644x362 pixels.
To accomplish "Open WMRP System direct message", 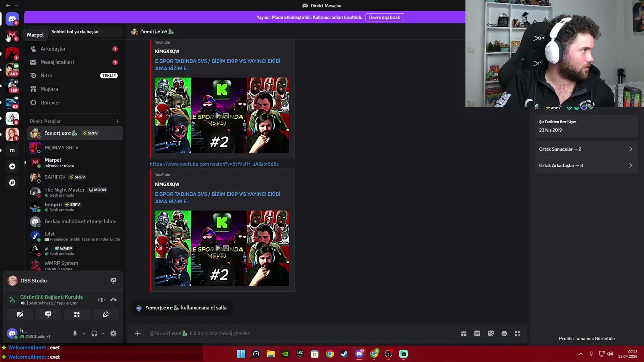I will click(x=74, y=265).
